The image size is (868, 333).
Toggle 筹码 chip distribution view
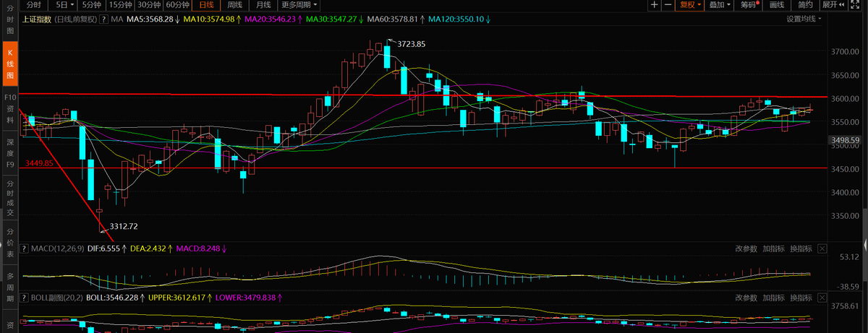click(x=748, y=5)
